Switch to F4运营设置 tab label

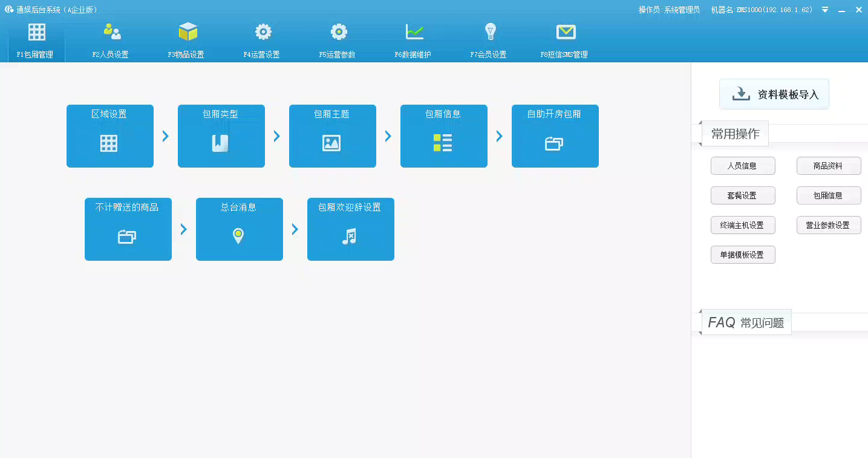(x=261, y=54)
